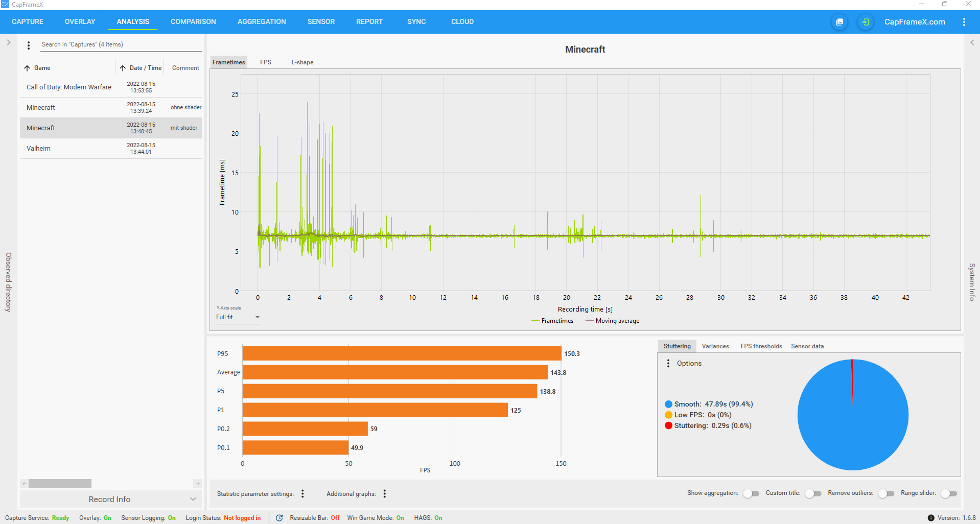
Task: Click the captures list horizontal scrollbar thumb
Action: [60, 483]
